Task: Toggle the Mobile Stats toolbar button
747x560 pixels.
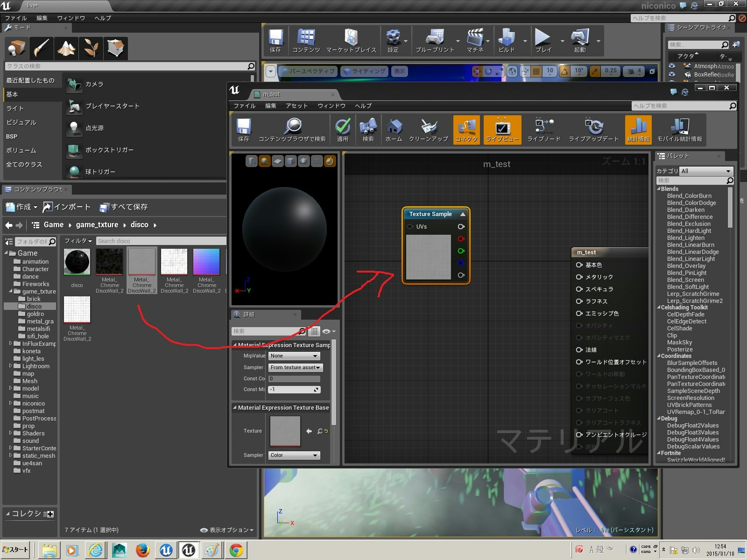Action: (x=680, y=129)
